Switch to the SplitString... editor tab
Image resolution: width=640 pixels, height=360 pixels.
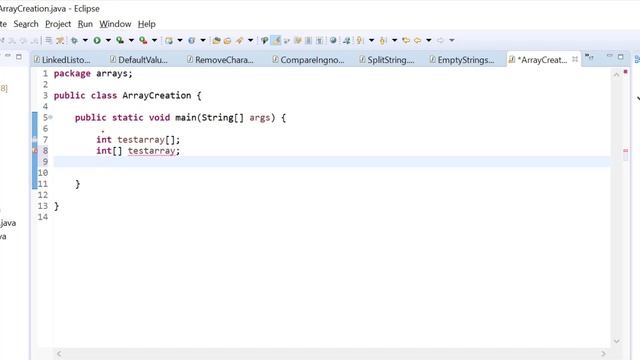tap(387, 60)
